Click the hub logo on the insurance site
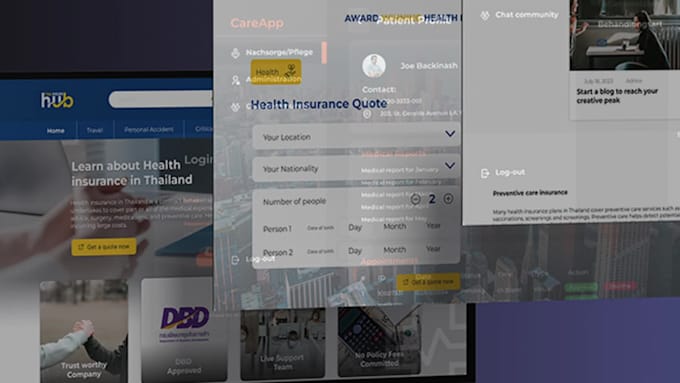 [x=57, y=100]
